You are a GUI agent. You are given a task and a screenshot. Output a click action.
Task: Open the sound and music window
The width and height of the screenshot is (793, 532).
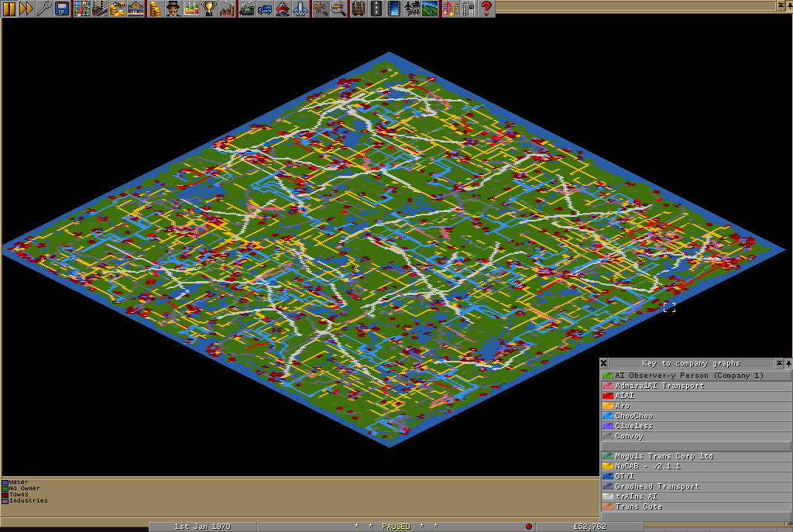pyautogui.click(x=449, y=9)
